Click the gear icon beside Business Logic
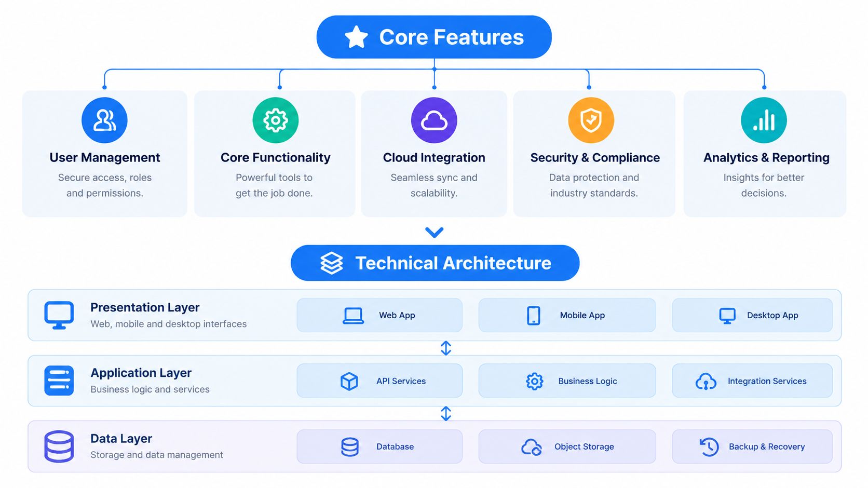868x488 pixels. (x=534, y=381)
